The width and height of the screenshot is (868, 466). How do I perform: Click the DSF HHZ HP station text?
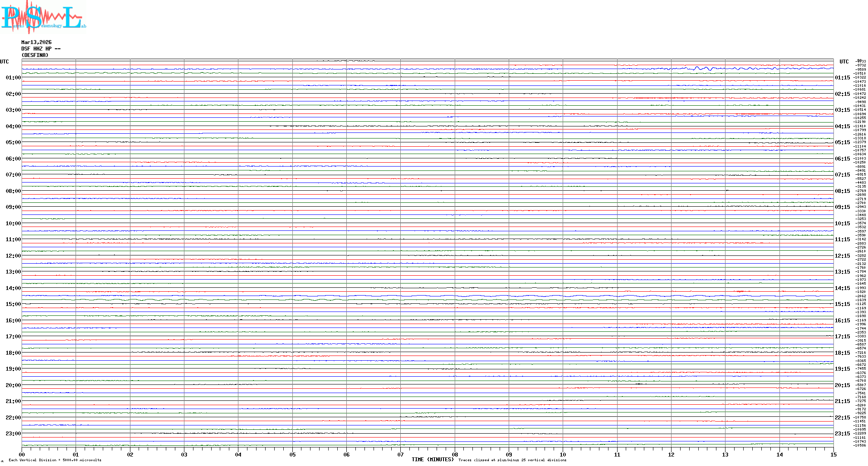(41, 49)
